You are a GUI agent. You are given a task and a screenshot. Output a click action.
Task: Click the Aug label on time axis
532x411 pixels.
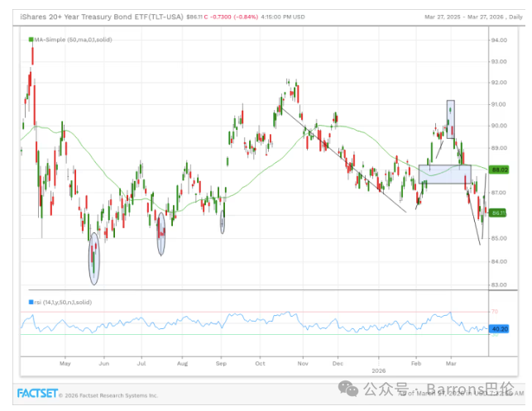coord(183,364)
